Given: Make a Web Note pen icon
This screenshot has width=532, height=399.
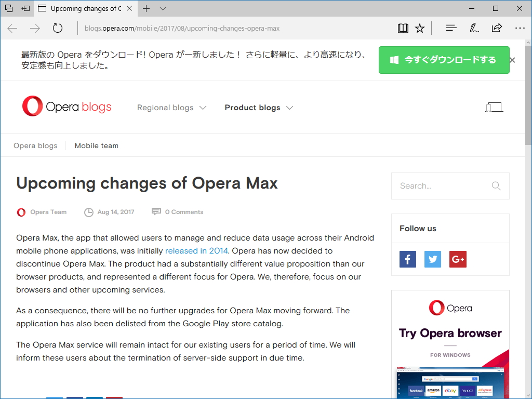Looking at the screenshot, I should (x=474, y=28).
